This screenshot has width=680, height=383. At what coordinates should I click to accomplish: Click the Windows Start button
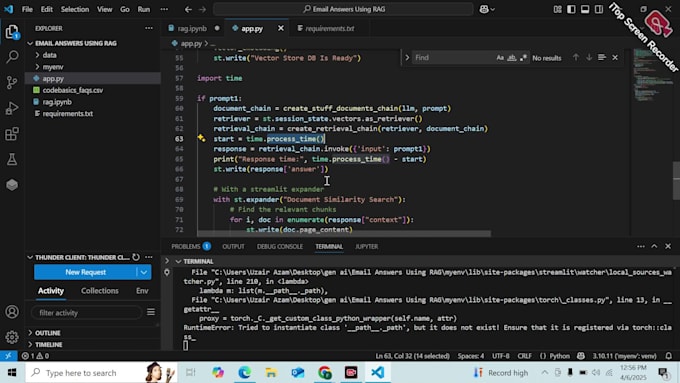[x=12, y=373]
